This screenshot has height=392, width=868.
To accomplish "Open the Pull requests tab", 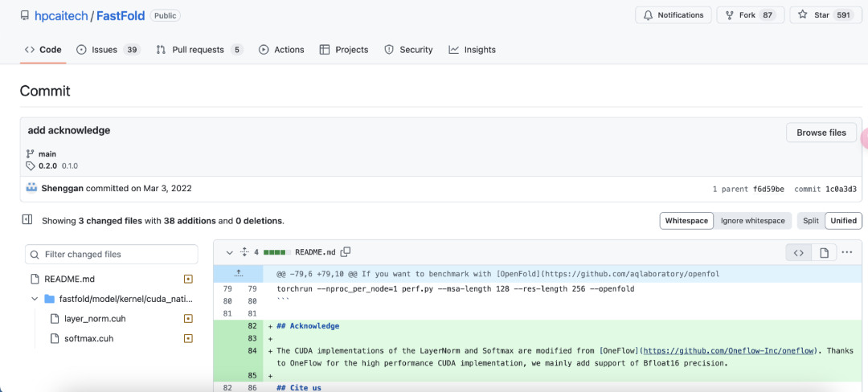I will (199, 50).
